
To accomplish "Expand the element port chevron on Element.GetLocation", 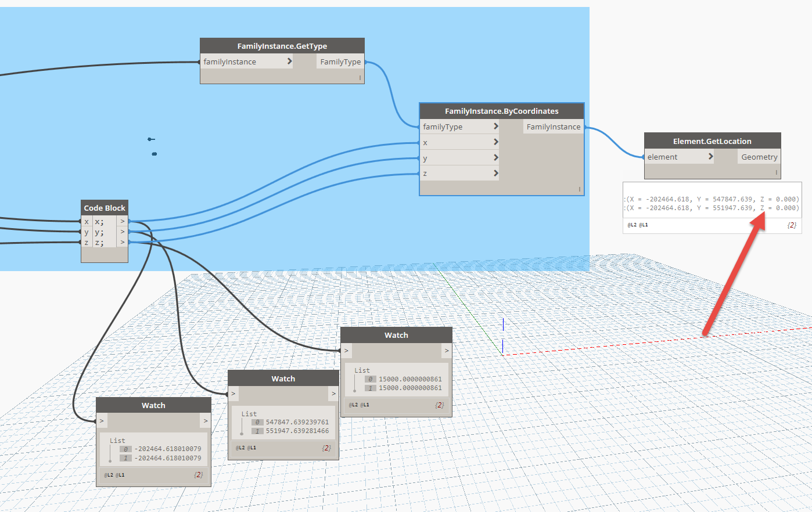I will point(710,156).
